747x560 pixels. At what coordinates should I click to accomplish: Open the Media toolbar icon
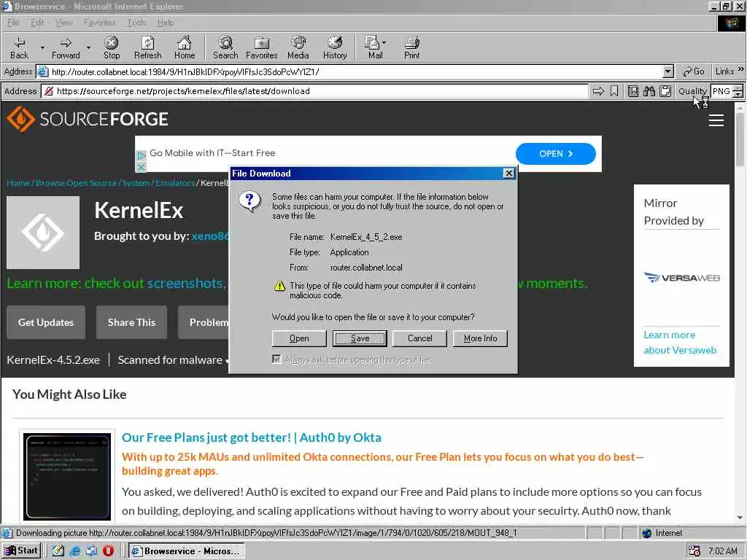[298, 47]
